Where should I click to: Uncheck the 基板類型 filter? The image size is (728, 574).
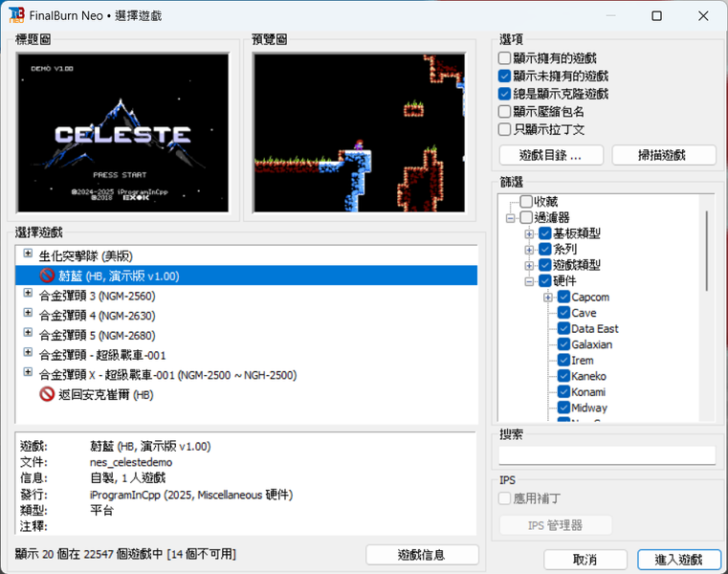(545, 233)
